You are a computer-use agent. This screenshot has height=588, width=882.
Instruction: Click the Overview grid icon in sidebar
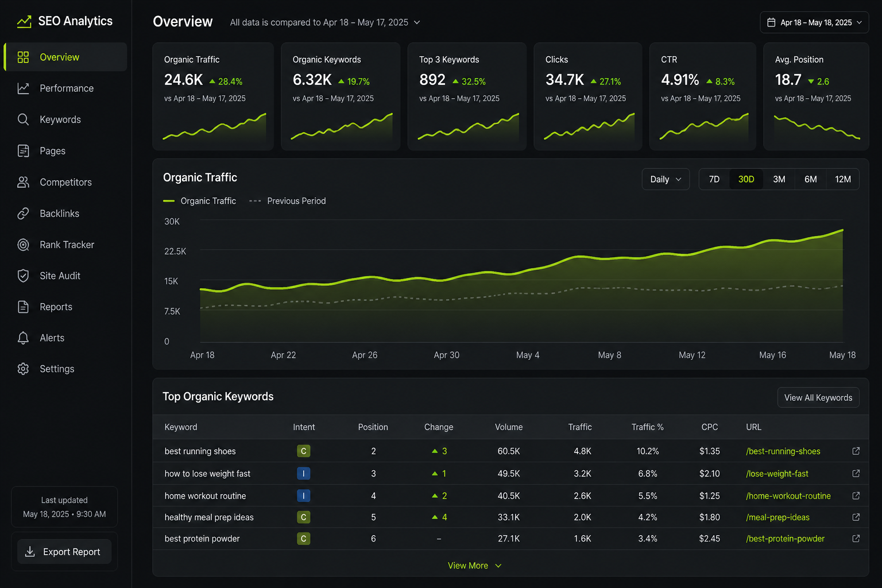tap(23, 57)
